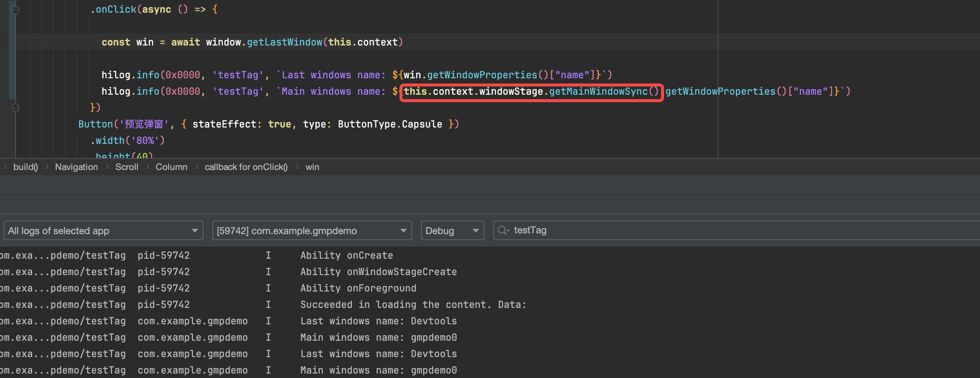Select the Scroll breadcrumb

127,167
